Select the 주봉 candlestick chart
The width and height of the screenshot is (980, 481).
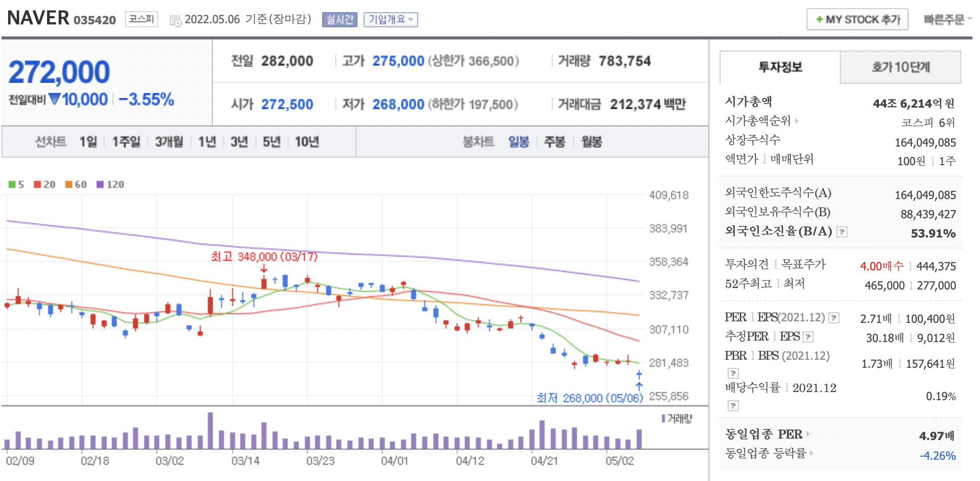click(555, 141)
